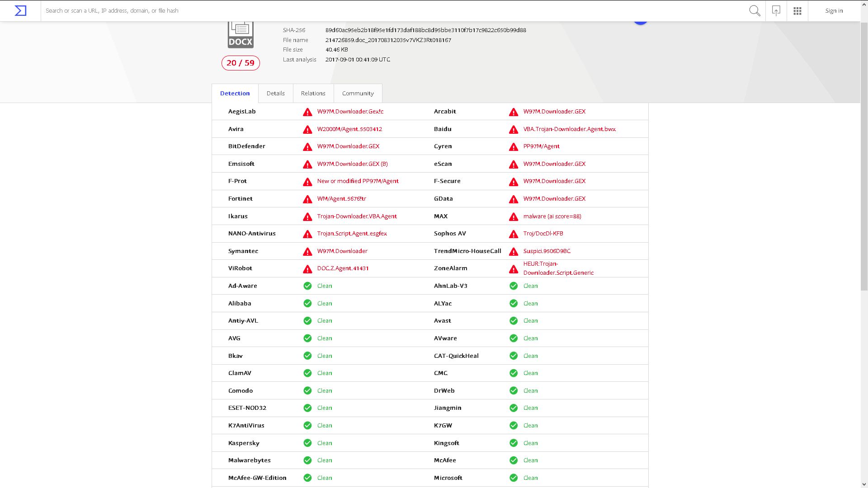Click the warning icon in Avira row
The height and width of the screenshot is (488, 868).
(307, 130)
